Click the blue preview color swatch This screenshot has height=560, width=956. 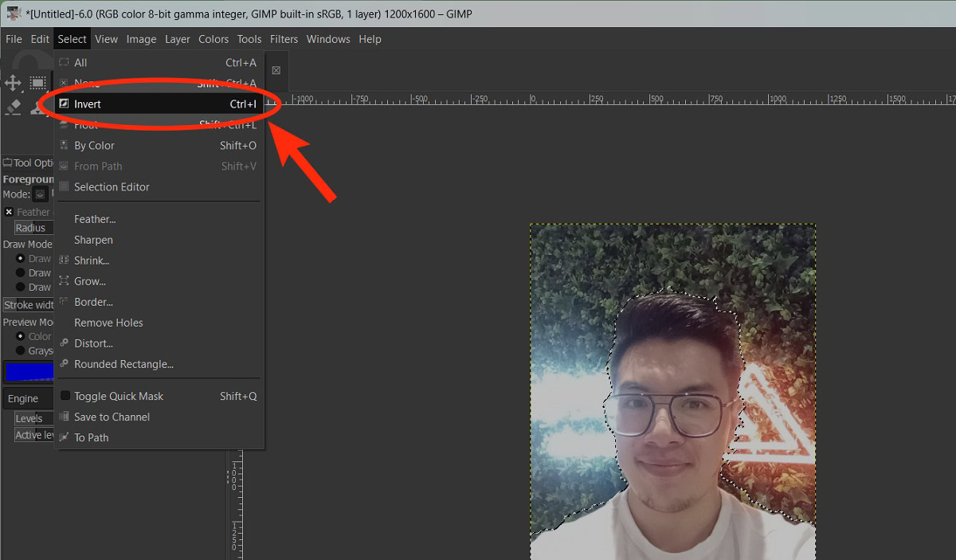(29, 371)
